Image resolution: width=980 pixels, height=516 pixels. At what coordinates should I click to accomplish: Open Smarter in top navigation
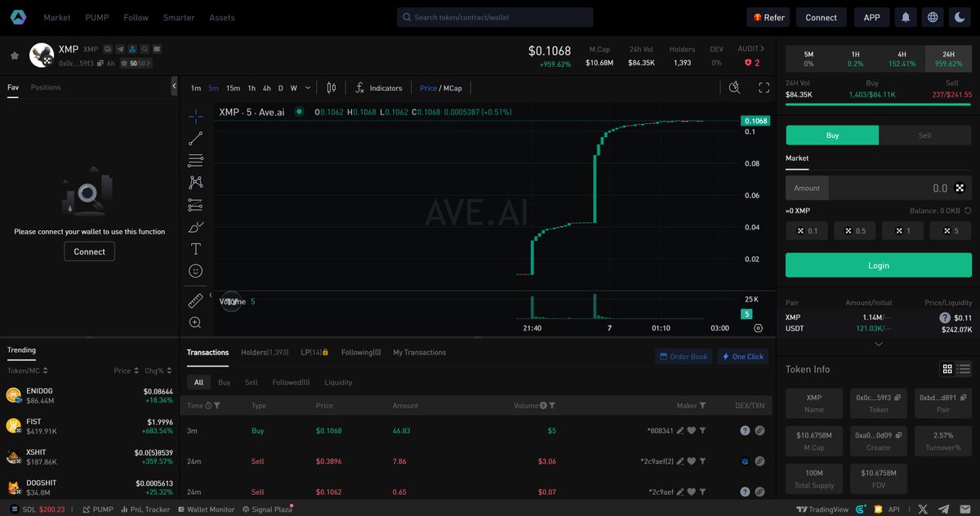pos(179,17)
